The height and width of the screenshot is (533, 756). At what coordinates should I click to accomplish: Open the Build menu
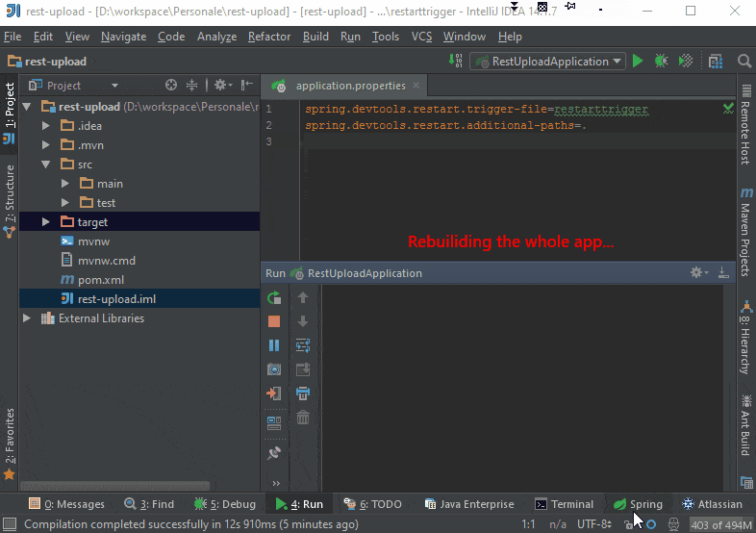pos(315,37)
